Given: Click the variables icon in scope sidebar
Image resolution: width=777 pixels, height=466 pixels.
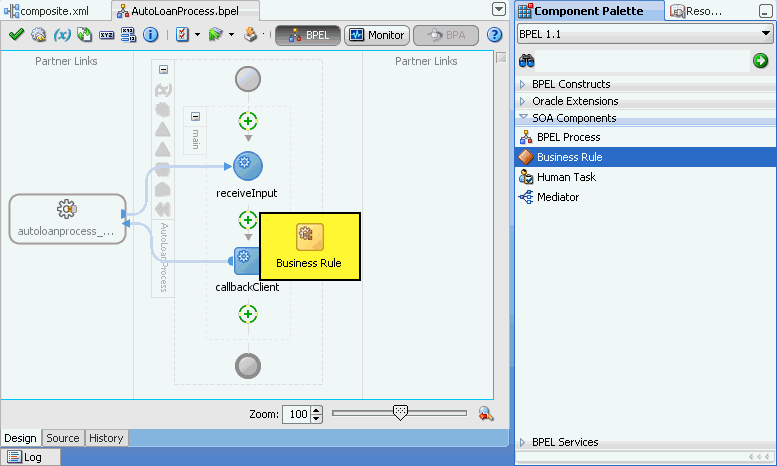Looking at the screenshot, I should pyautogui.click(x=163, y=90).
